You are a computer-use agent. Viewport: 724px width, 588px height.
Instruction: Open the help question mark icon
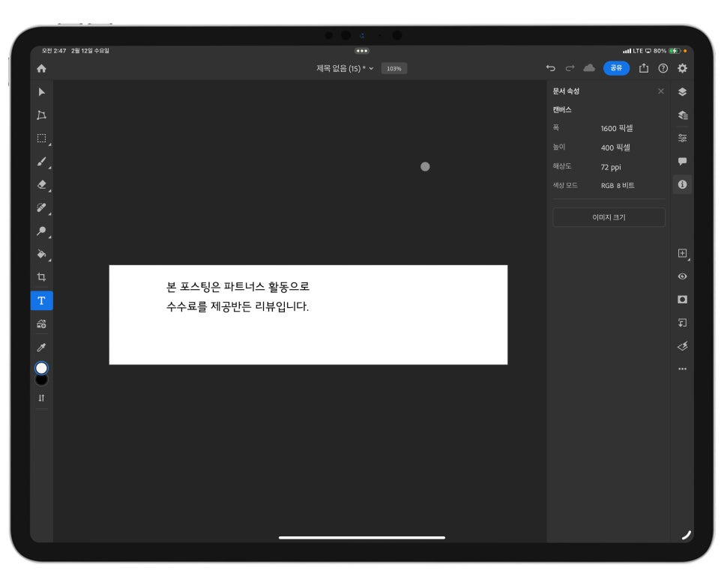(x=663, y=68)
